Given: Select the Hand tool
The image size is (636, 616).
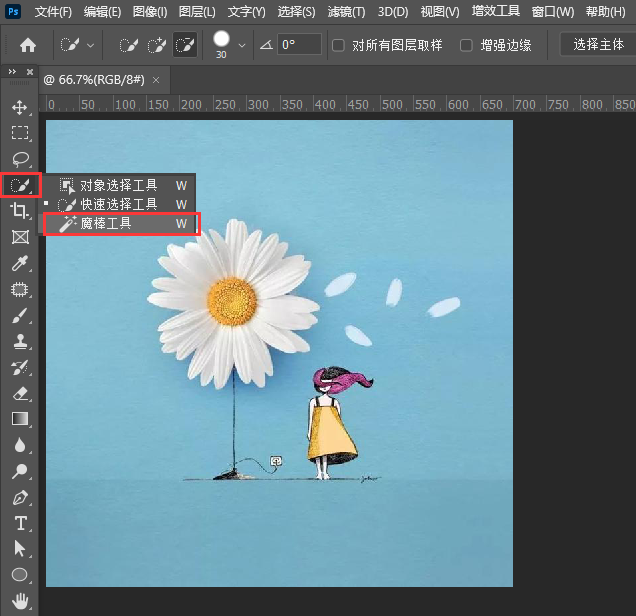Looking at the screenshot, I should pyautogui.click(x=19, y=601).
